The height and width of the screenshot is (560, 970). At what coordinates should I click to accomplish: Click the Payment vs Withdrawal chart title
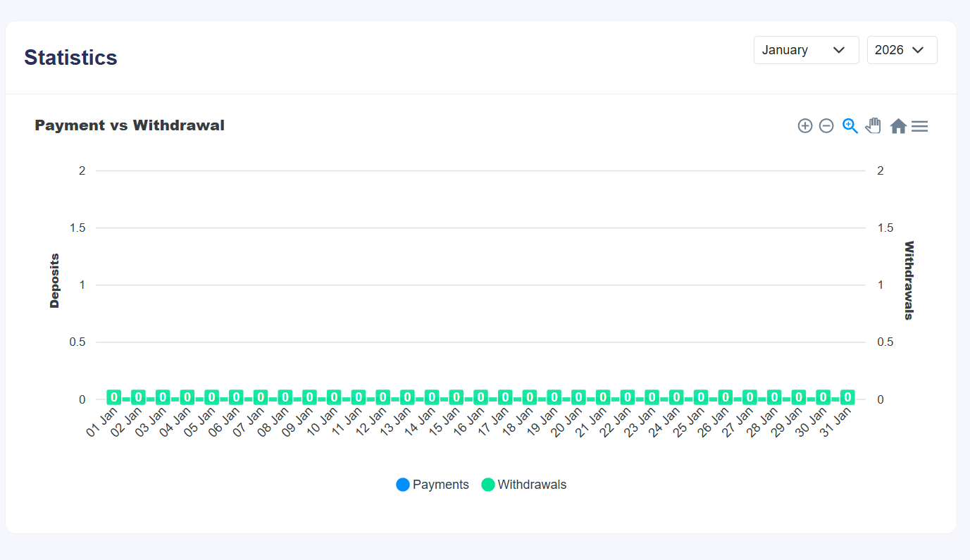(130, 125)
